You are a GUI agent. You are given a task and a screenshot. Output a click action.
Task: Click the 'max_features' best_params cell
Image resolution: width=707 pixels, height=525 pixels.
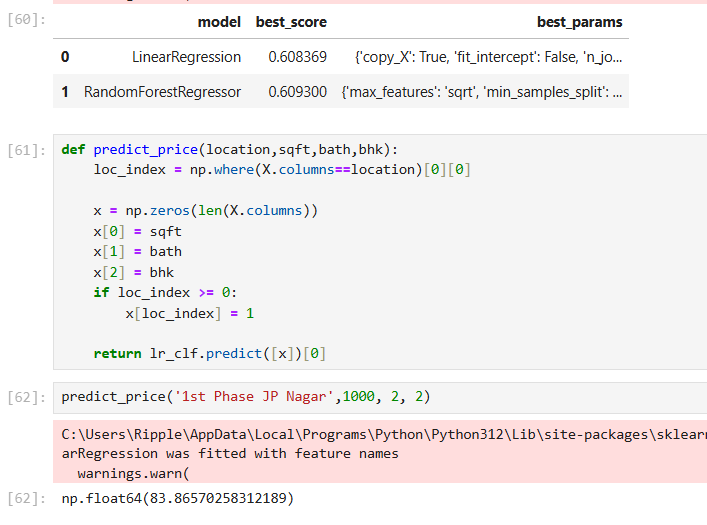482,92
